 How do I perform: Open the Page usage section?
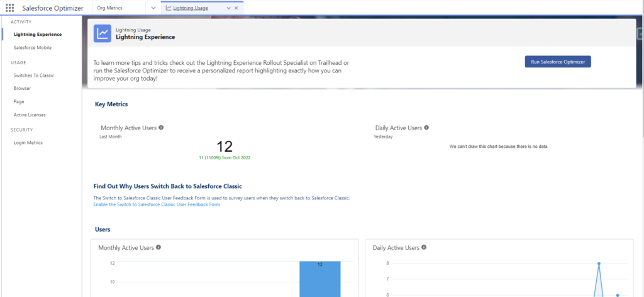(x=19, y=101)
